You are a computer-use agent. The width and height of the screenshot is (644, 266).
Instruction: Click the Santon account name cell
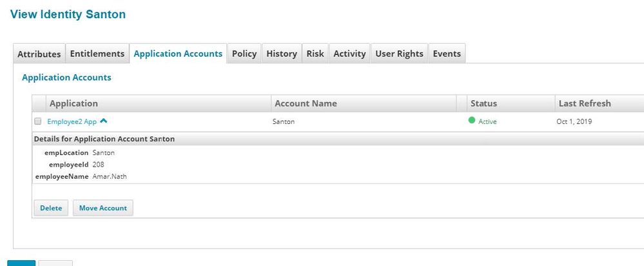coord(284,121)
